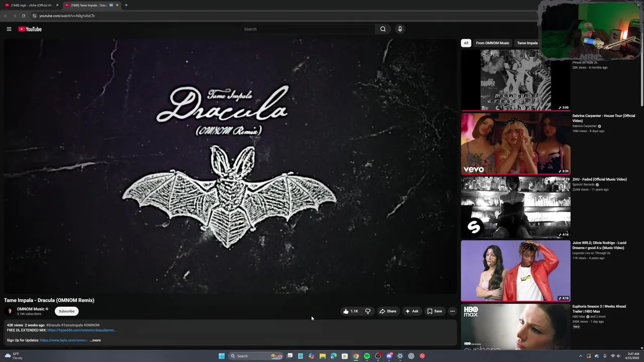Open the hypeddit extended mix link

pos(82,330)
